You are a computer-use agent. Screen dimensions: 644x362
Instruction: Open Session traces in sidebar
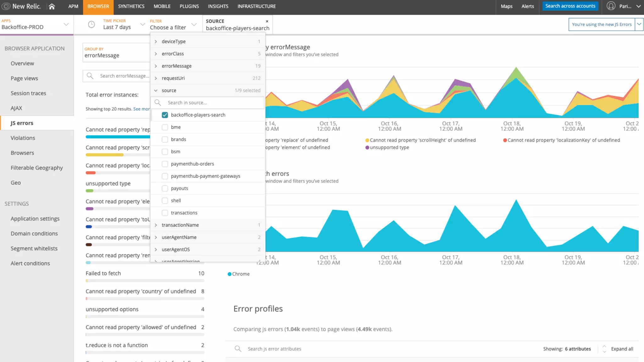(28, 93)
